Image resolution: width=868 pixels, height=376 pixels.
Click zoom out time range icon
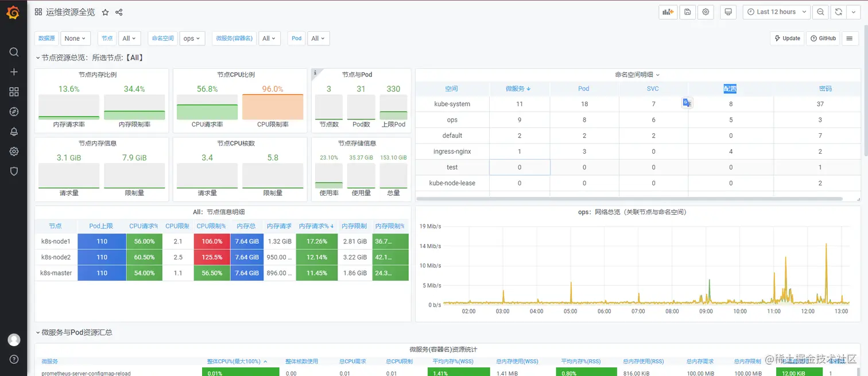[820, 12]
